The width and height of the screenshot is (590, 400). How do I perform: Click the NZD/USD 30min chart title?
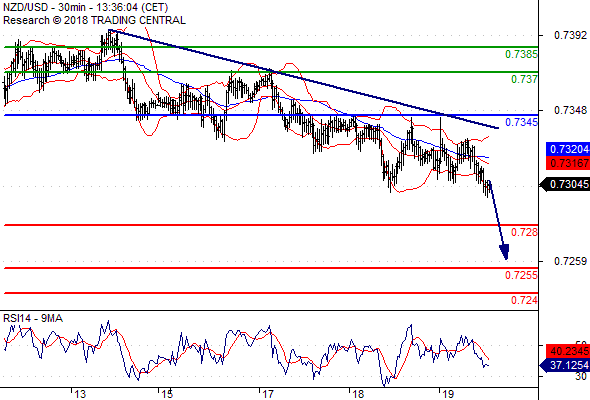point(85,7)
